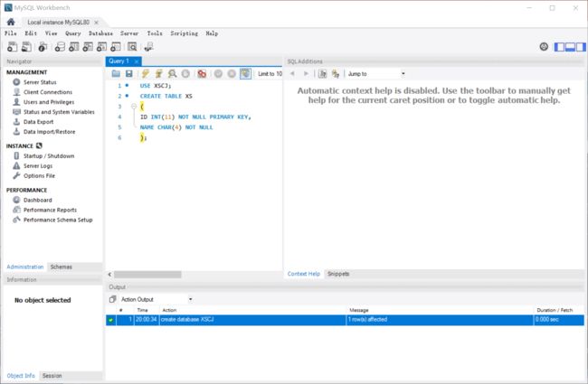Open the Jump to dropdown
The width and height of the screenshot is (588, 384).
tap(376, 74)
